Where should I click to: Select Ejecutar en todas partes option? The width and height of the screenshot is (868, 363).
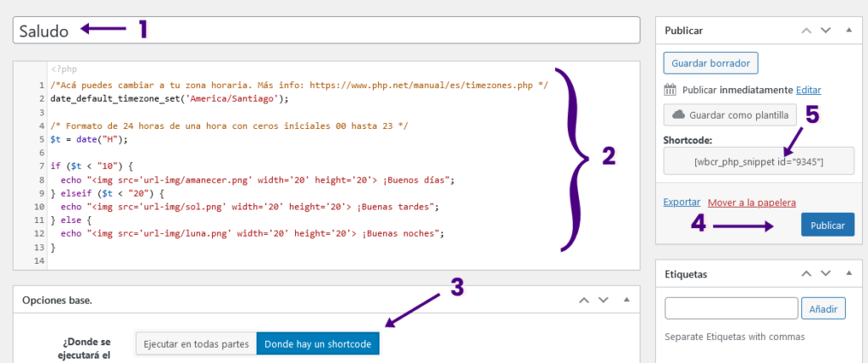pyautogui.click(x=195, y=344)
